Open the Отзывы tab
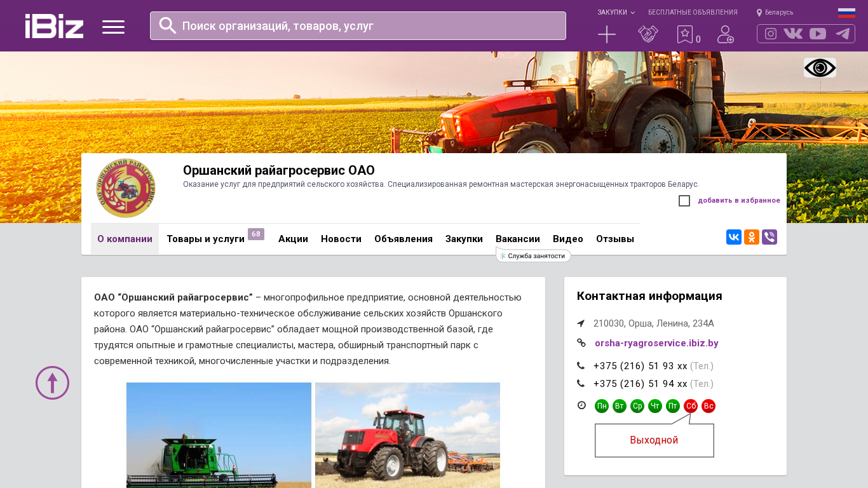 [615, 239]
